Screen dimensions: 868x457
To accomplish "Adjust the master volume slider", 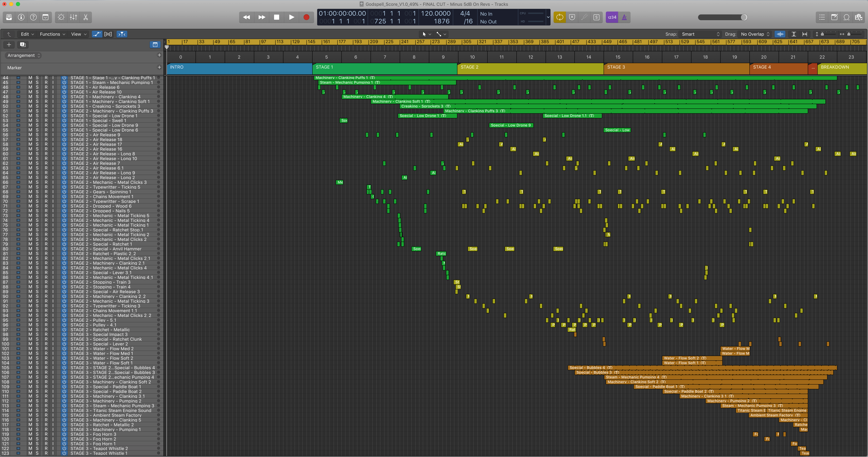I will (744, 17).
